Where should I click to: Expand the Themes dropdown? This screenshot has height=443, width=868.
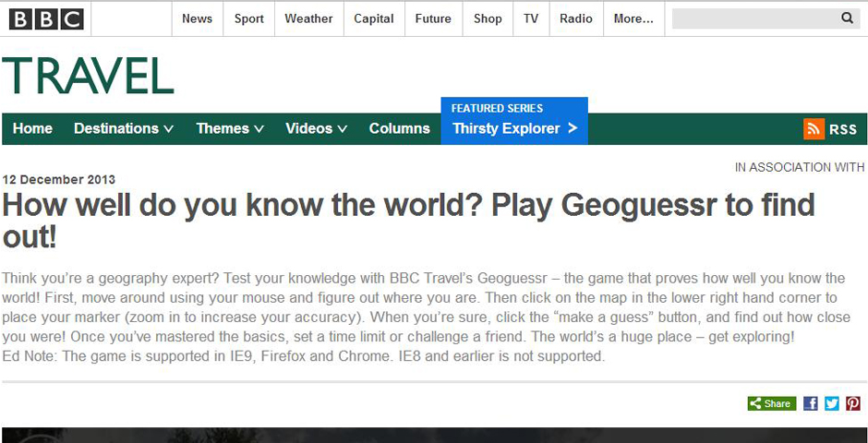230,128
